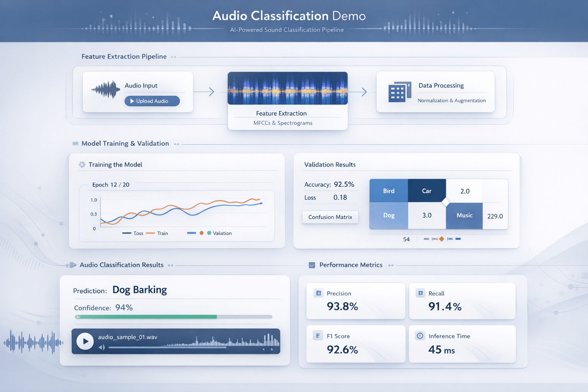The height and width of the screenshot is (392, 588).
Task: Adjust the green confidence progress bar
Action: click(x=145, y=317)
